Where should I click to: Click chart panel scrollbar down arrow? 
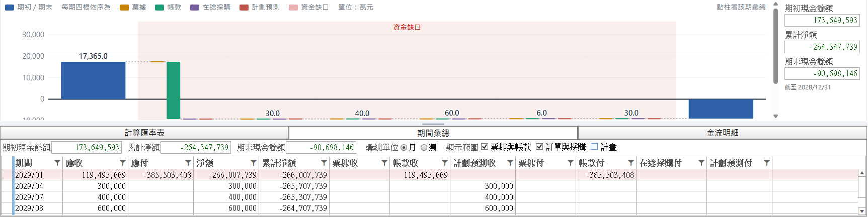click(775, 116)
